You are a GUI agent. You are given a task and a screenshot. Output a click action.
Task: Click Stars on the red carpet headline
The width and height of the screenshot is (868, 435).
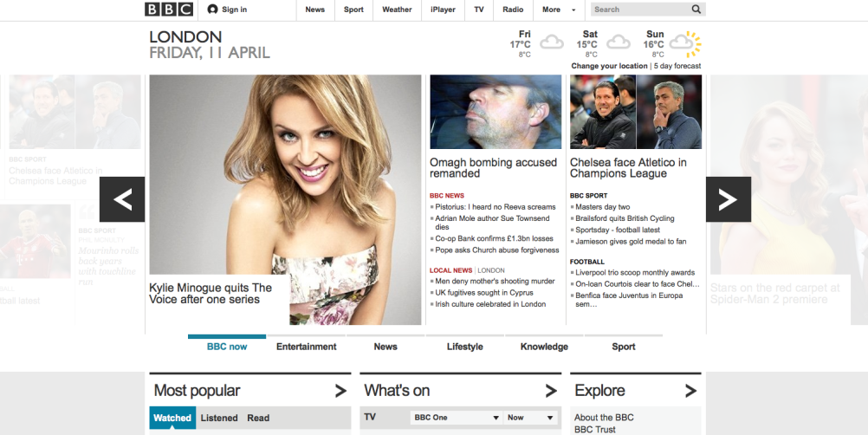pos(775,294)
